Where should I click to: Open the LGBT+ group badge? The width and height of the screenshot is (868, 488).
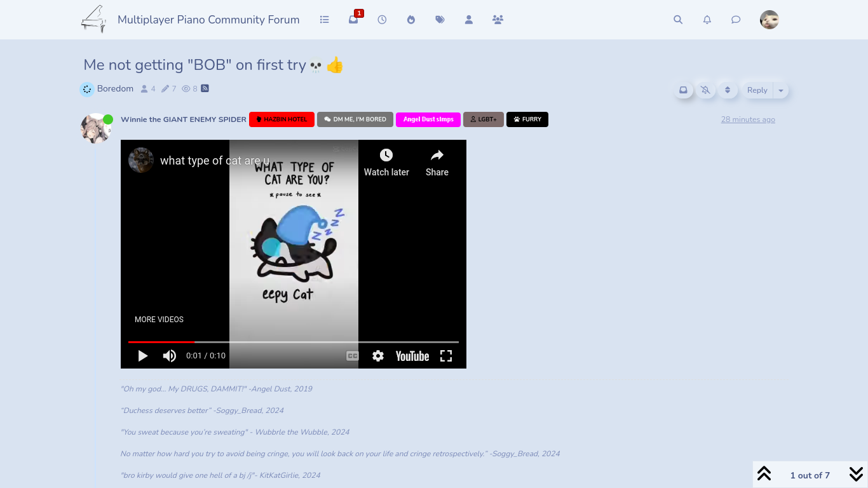pos(484,119)
